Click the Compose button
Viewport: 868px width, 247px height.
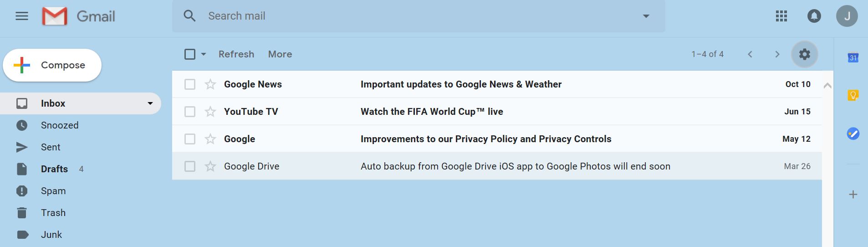[52, 65]
